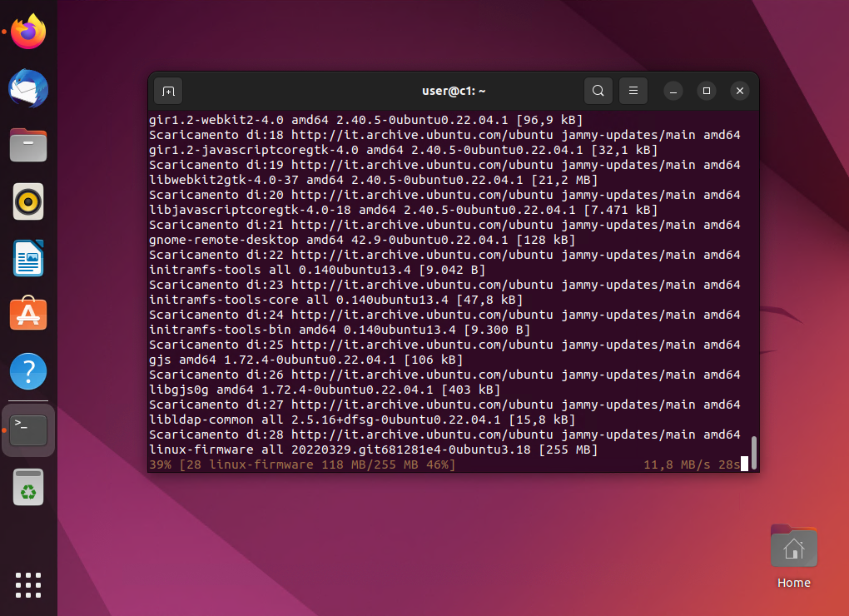Image resolution: width=849 pixels, height=616 pixels.
Task: Maximize the terminal window
Action: [x=706, y=91]
